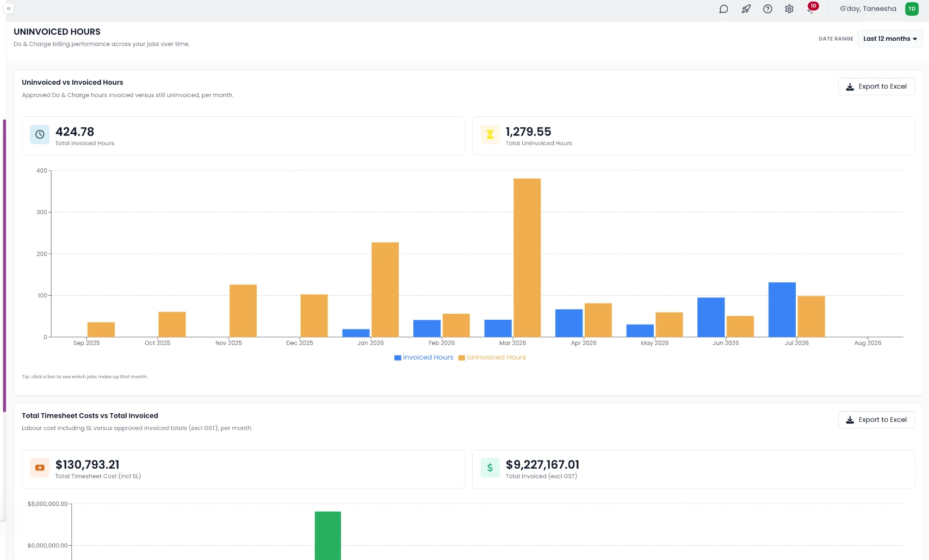Select the Apr 2026 invoiced hours bar
This screenshot has width=929, height=560.
(x=569, y=323)
